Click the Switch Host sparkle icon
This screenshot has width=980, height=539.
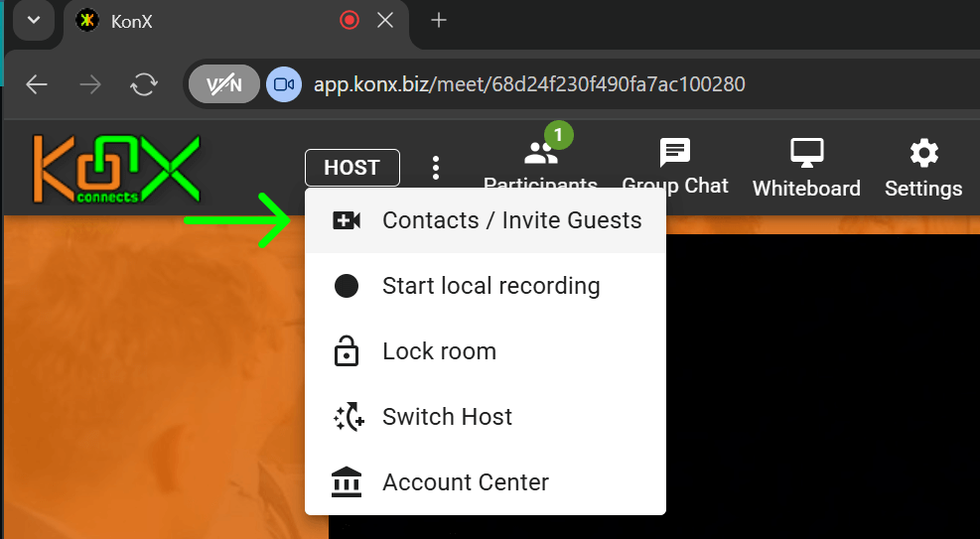(x=347, y=417)
